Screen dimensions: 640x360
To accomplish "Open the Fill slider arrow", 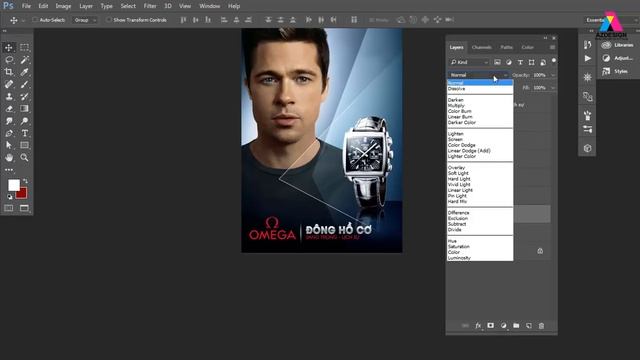I will tap(553, 88).
